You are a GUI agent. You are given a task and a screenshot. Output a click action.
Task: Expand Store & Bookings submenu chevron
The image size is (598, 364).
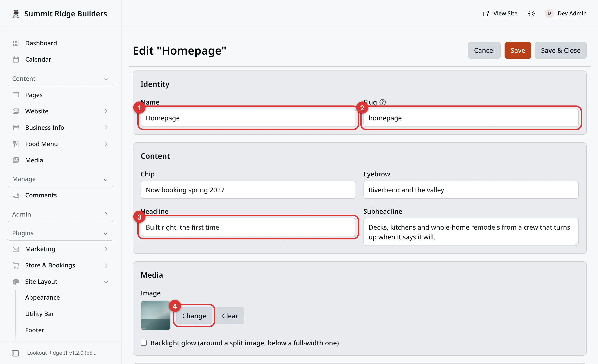point(106,265)
